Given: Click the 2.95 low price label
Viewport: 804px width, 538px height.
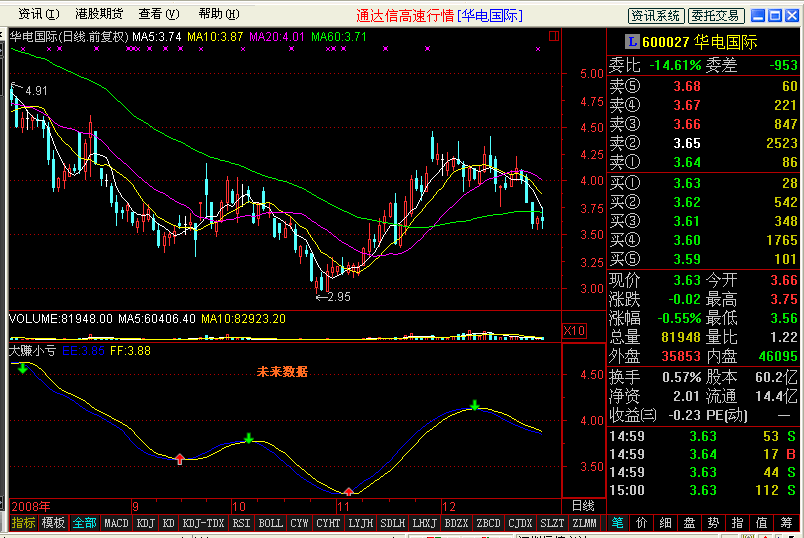Looking at the screenshot, I should [338, 296].
